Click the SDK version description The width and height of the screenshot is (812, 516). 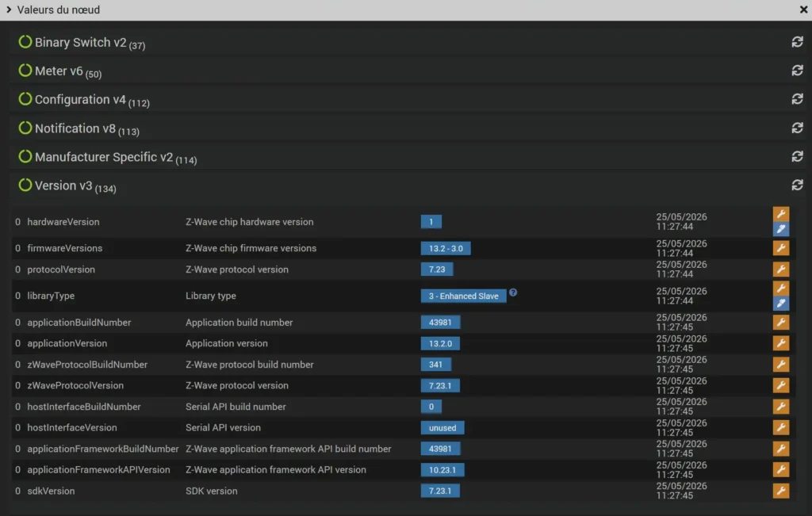(x=211, y=491)
